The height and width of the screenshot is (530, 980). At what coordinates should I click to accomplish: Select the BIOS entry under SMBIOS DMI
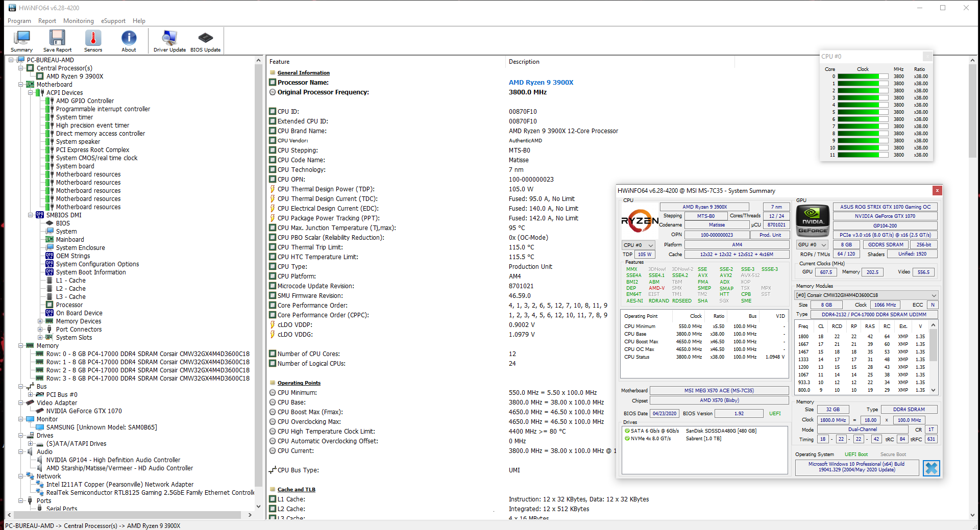point(63,223)
